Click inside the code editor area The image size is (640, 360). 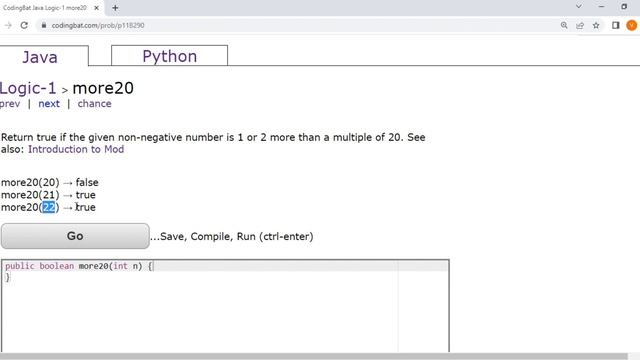click(x=225, y=306)
